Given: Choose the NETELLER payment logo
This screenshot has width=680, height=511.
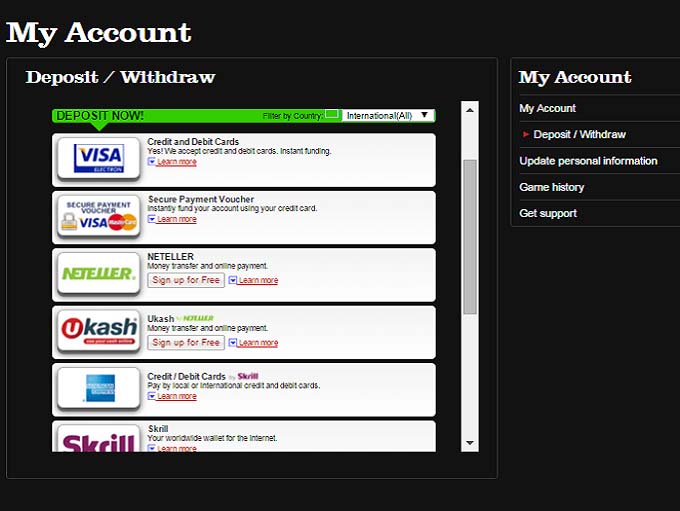Looking at the screenshot, I should [x=98, y=273].
